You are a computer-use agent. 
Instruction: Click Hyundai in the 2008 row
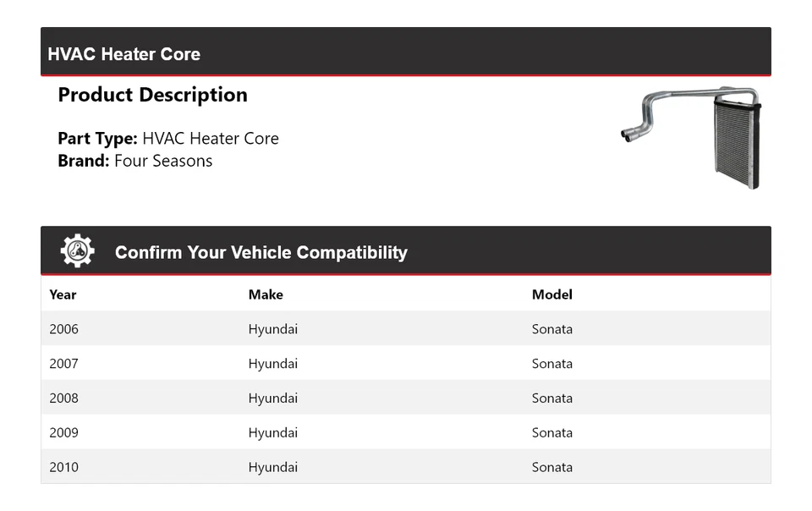(x=272, y=398)
